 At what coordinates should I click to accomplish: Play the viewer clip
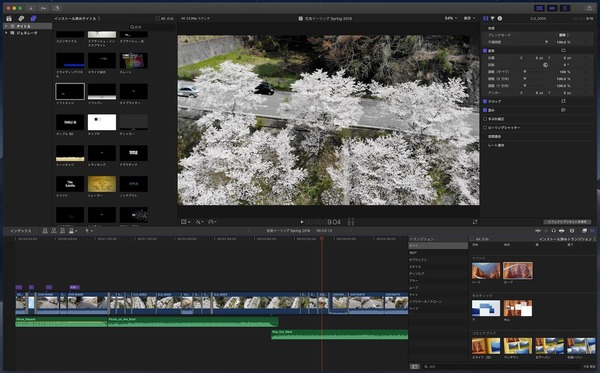coord(302,222)
